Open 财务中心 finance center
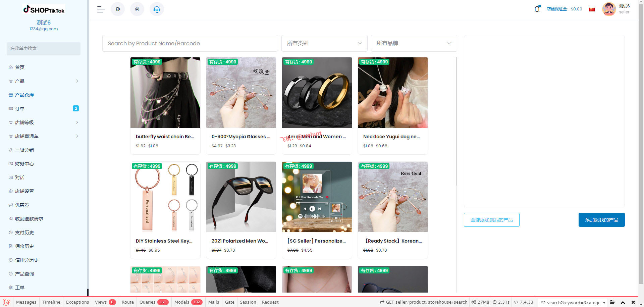Viewport: 644px width, 307px height. pyautogui.click(x=44, y=164)
